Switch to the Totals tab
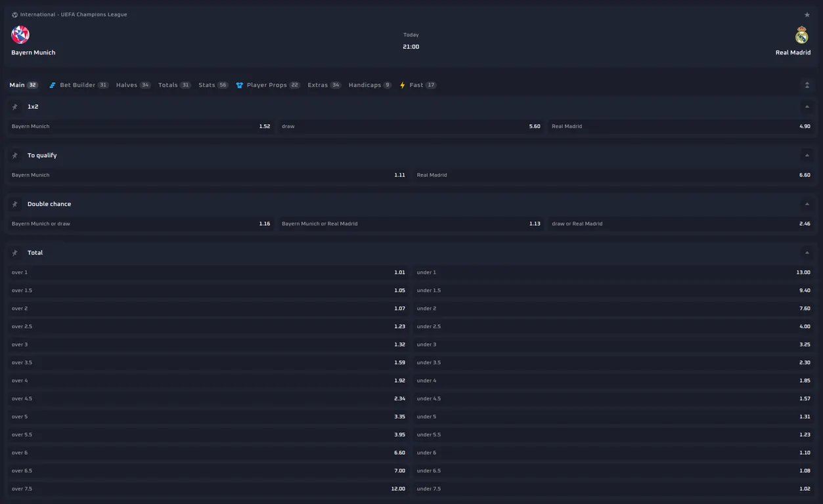Screen dimensions: 823x504 click(175, 85)
